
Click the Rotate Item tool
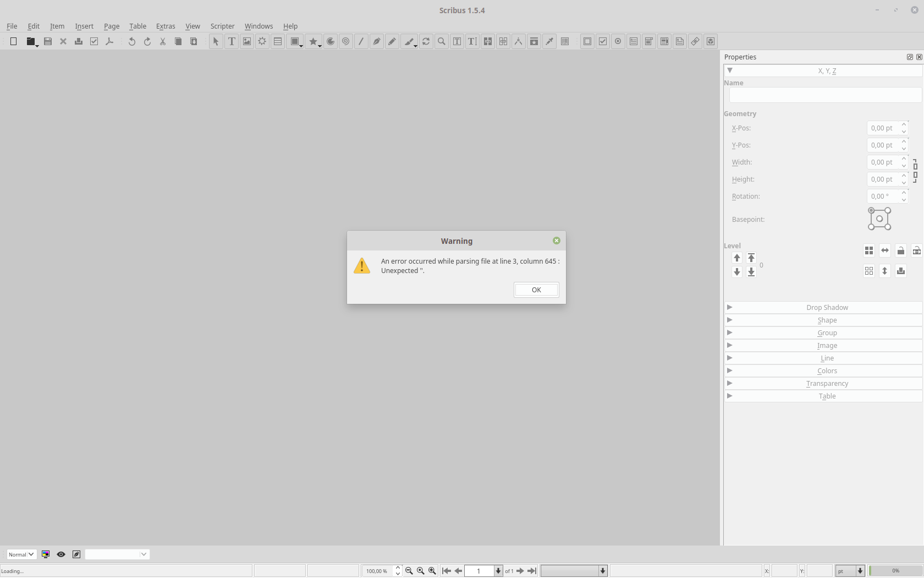426,41
